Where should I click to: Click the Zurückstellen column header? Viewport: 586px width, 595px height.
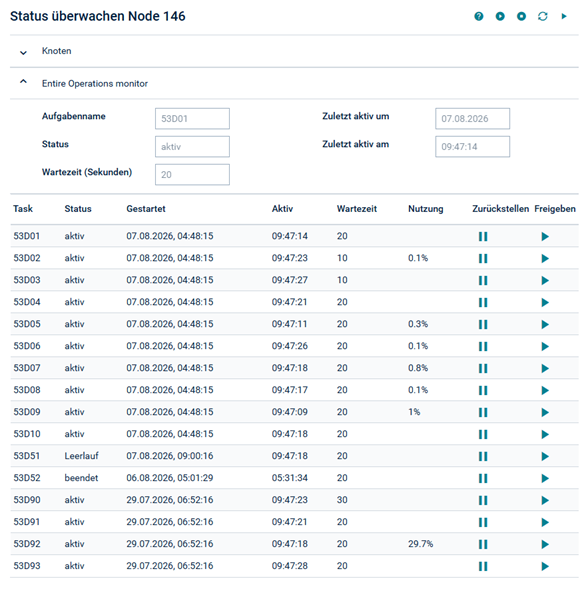coord(500,209)
